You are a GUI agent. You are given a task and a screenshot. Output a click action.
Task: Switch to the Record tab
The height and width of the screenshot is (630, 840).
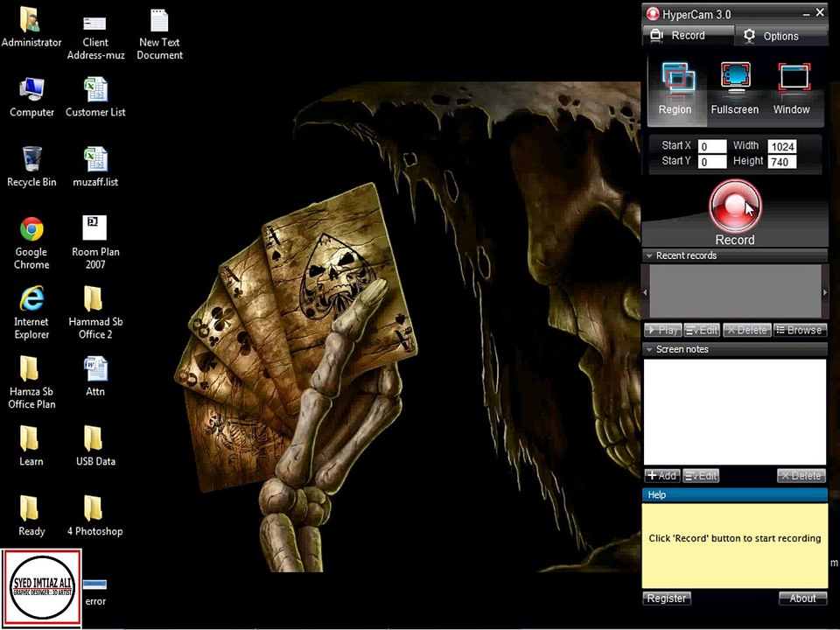pyautogui.click(x=688, y=36)
